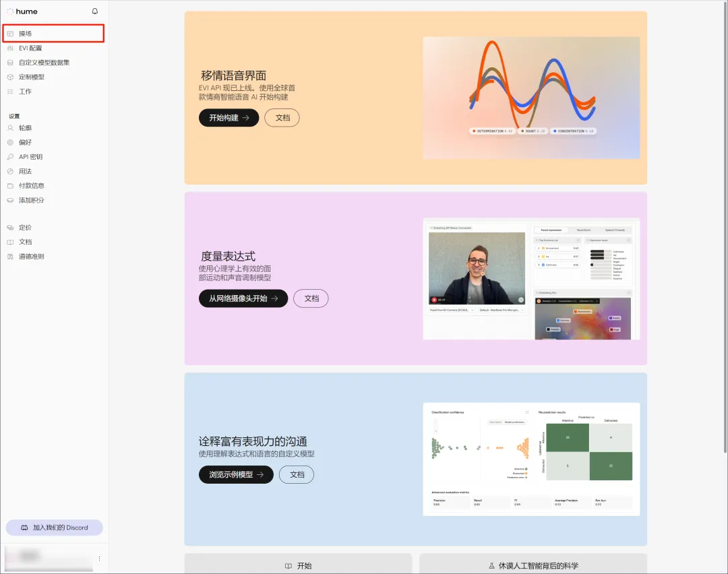Click the API 密钥 key icon
The width and height of the screenshot is (728, 574).
pos(10,157)
